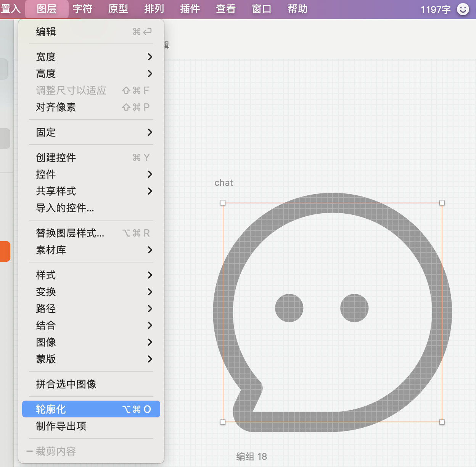The height and width of the screenshot is (467, 476).
Task: Click the left eye dot of chat icon
Action: point(289,308)
